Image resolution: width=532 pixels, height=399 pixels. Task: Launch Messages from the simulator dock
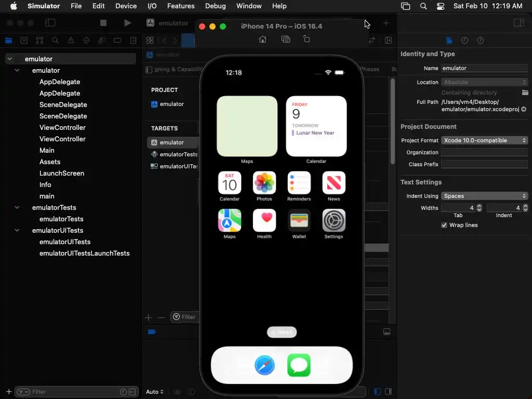[x=299, y=365]
